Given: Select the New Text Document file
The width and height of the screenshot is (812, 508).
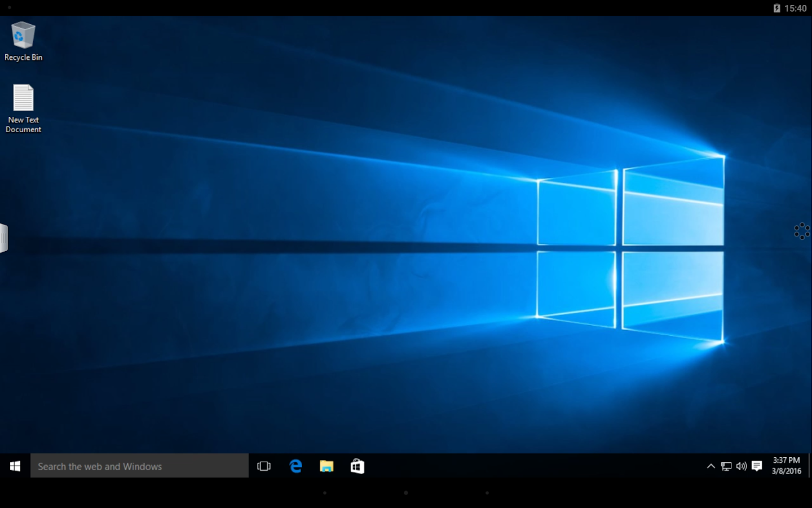Looking at the screenshot, I should pos(23,108).
